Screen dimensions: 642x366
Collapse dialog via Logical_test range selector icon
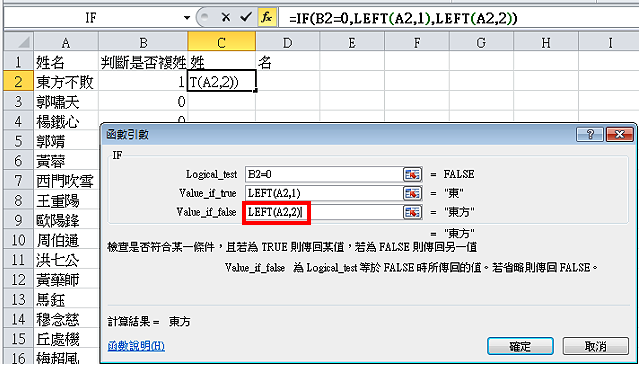pyautogui.click(x=412, y=174)
